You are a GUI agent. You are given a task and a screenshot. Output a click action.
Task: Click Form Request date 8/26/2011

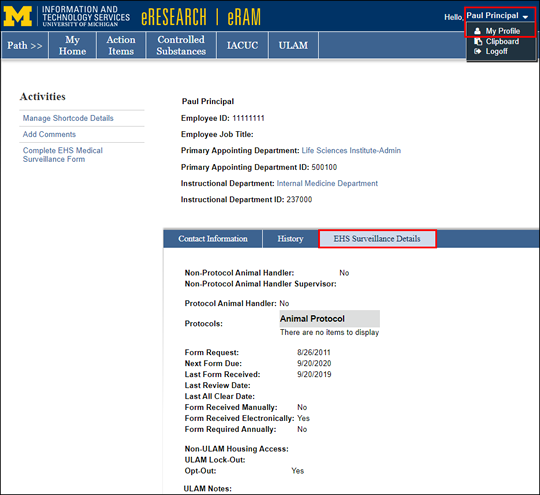point(314,352)
